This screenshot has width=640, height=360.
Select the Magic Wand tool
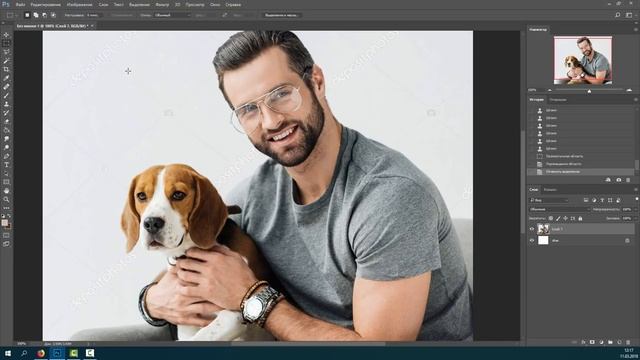tap(6, 61)
